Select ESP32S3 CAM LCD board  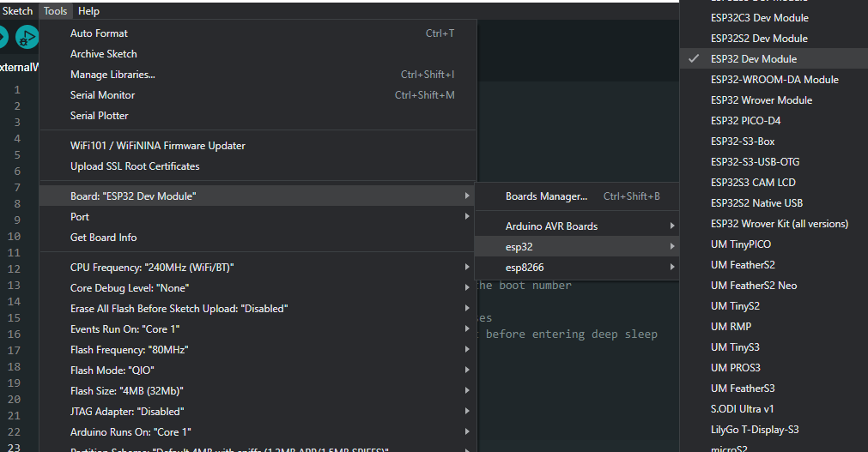(774, 182)
